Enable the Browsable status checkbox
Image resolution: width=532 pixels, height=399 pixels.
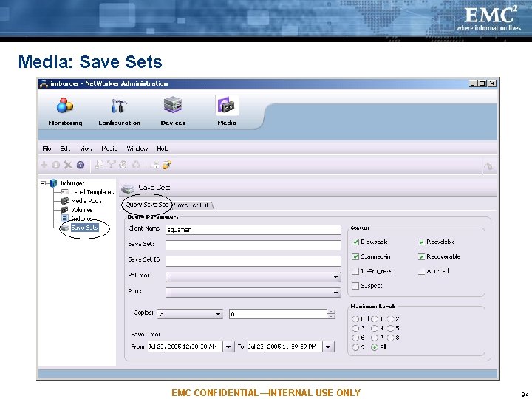tap(355, 242)
